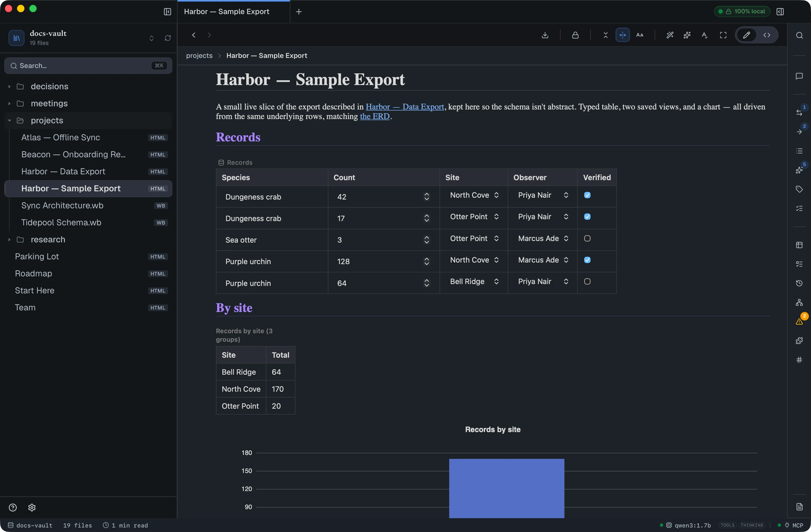The width and height of the screenshot is (811, 532).
Task: Click the AA text size icon
Action: [639, 35]
